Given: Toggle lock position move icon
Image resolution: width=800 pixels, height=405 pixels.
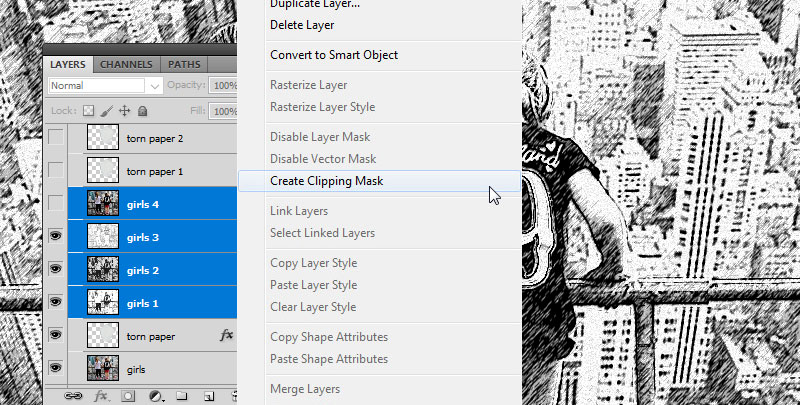Looking at the screenshot, I should [124, 111].
